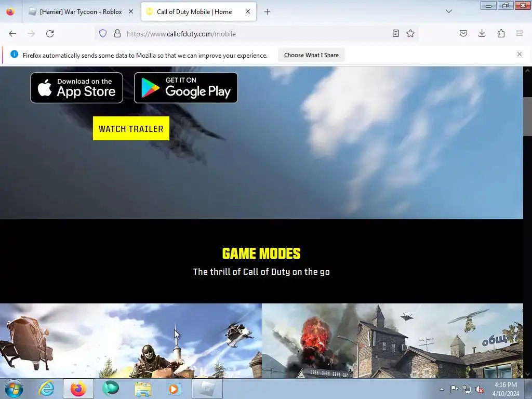This screenshot has height=399, width=532.
Task: Click Choose What I Share button
Action: click(311, 55)
